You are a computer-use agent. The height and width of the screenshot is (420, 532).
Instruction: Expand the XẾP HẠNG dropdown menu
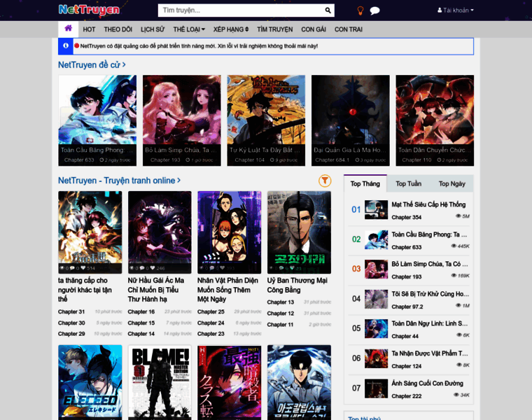tap(231, 29)
